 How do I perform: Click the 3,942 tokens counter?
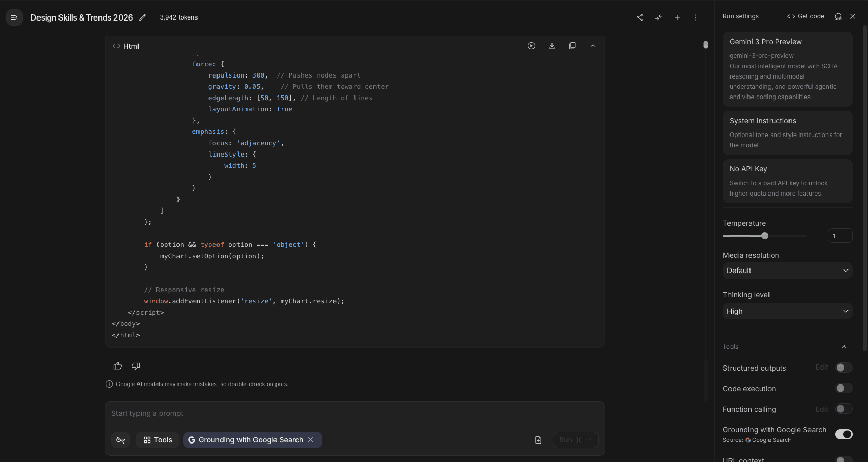point(179,17)
